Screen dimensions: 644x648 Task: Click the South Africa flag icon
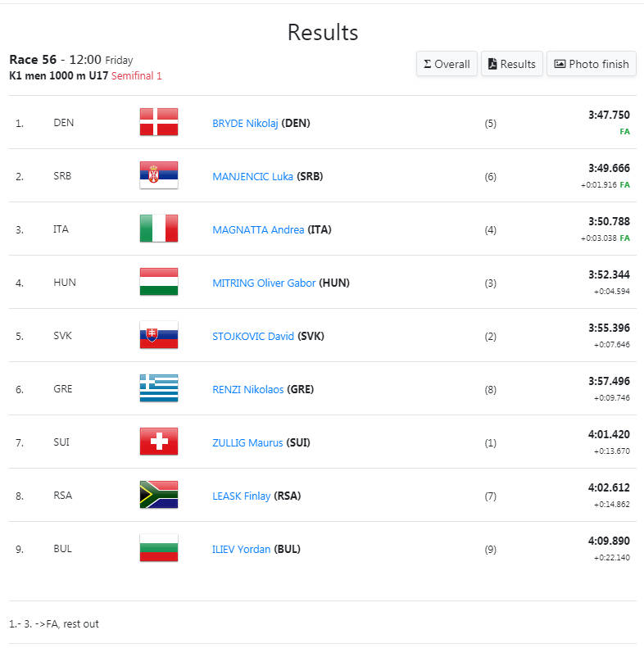click(x=159, y=495)
